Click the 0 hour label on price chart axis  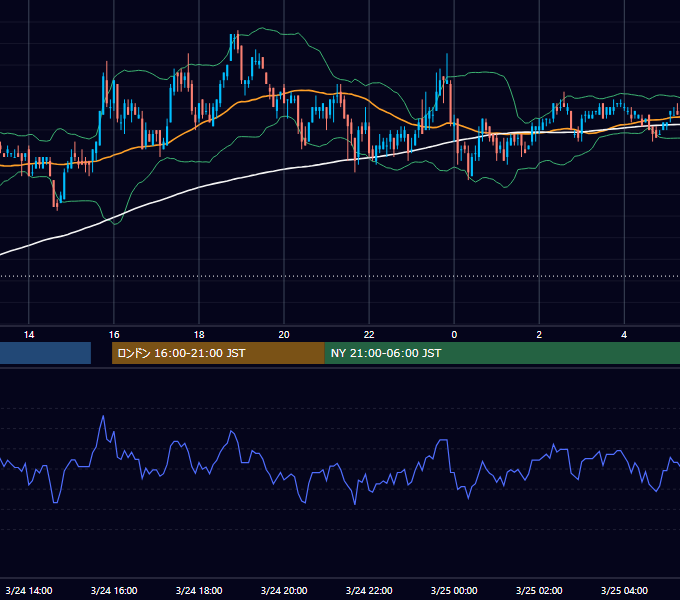coord(454,335)
